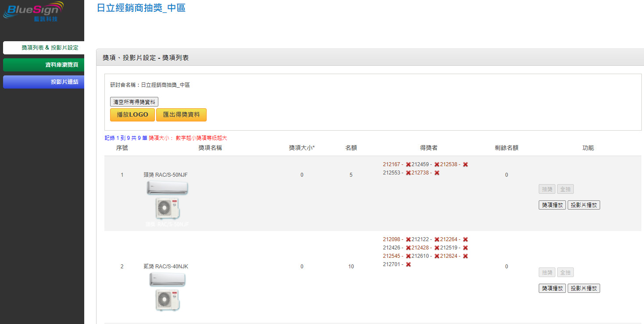Delete winner 212701 using red X icon
The height and width of the screenshot is (324, 644).
(408, 264)
